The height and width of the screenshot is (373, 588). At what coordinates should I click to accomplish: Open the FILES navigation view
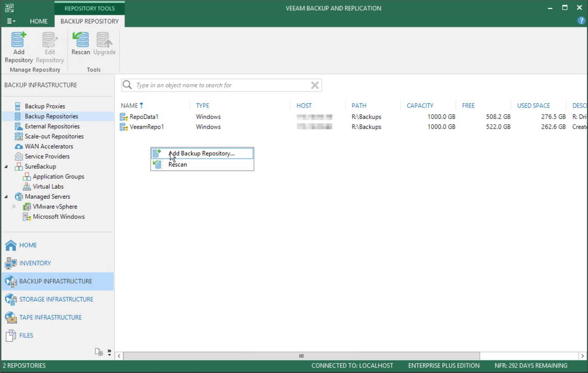(58, 335)
